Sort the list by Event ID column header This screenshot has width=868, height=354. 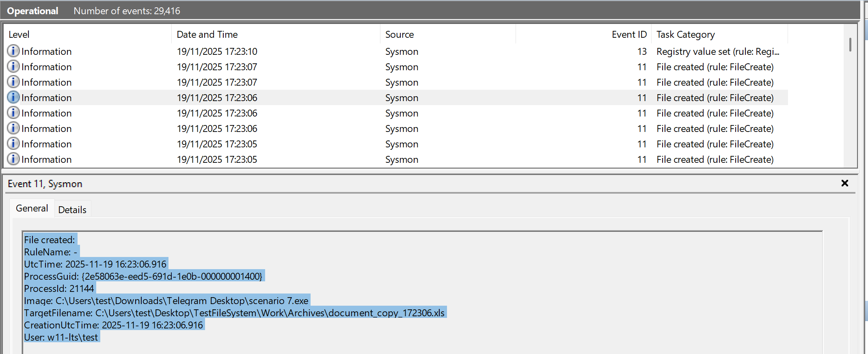[x=629, y=35]
